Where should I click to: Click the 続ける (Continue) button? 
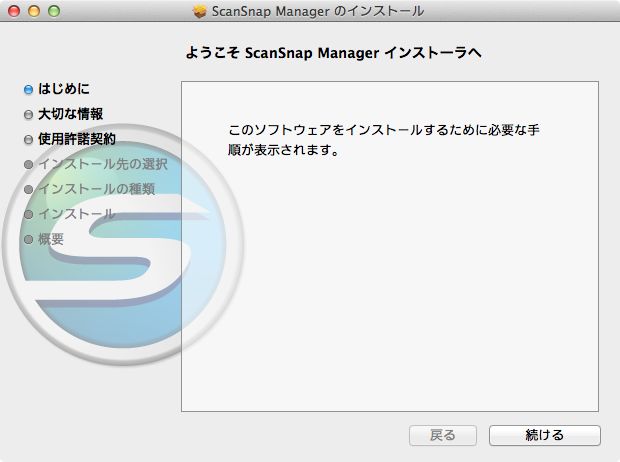click(x=544, y=435)
